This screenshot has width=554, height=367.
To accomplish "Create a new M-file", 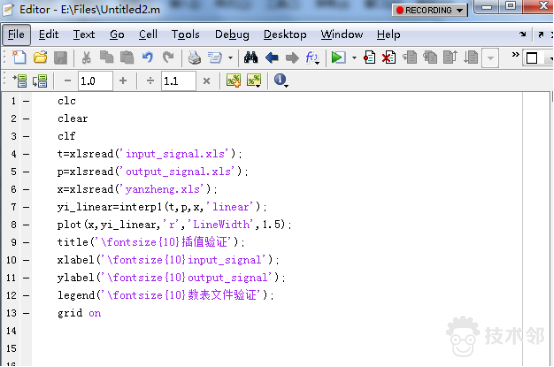I will (19, 57).
